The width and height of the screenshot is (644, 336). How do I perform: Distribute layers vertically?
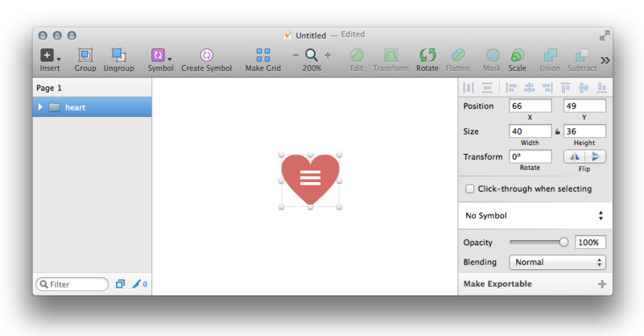pyautogui.click(x=487, y=87)
